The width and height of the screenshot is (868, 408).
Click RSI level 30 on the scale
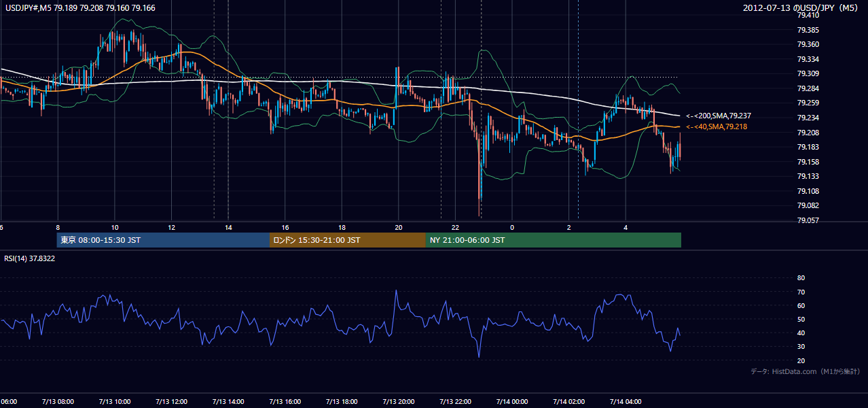(x=801, y=347)
